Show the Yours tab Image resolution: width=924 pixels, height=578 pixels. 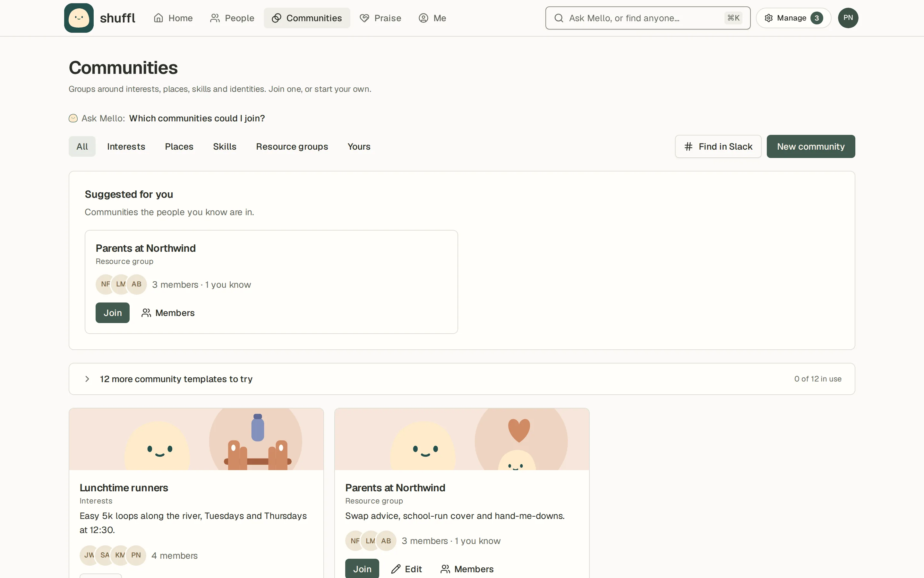point(359,146)
